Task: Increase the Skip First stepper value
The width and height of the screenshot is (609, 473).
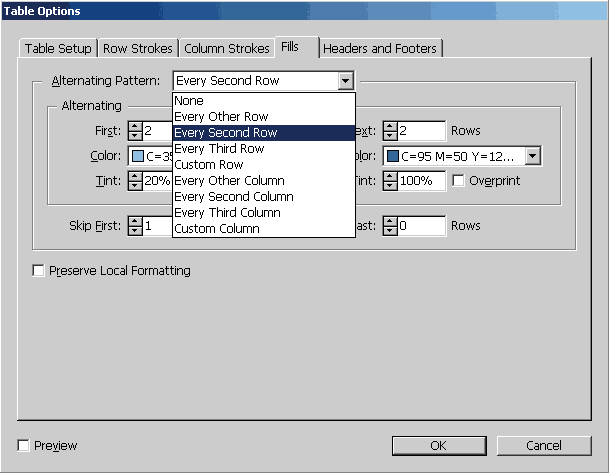Action: click(135, 221)
